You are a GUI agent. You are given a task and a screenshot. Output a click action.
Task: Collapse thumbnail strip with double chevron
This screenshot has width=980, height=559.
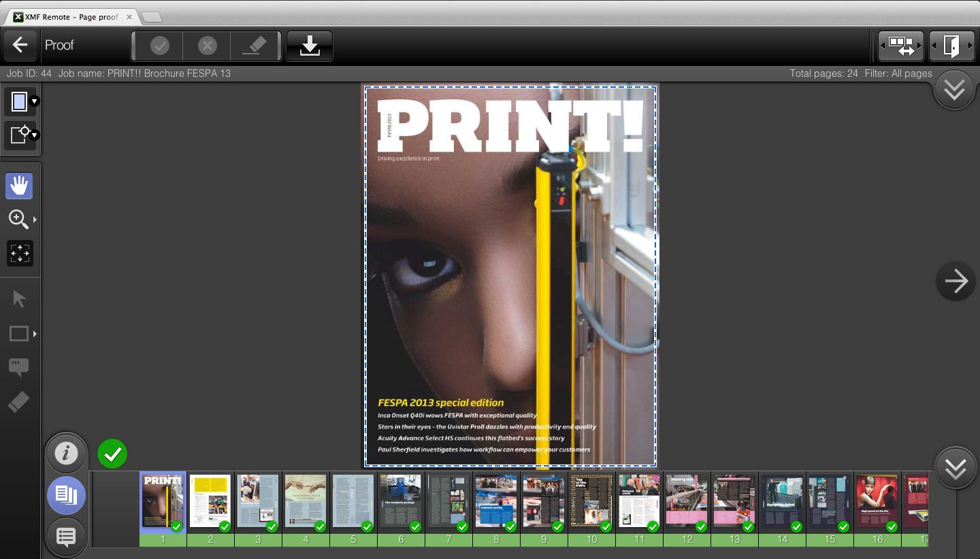(955, 468)
